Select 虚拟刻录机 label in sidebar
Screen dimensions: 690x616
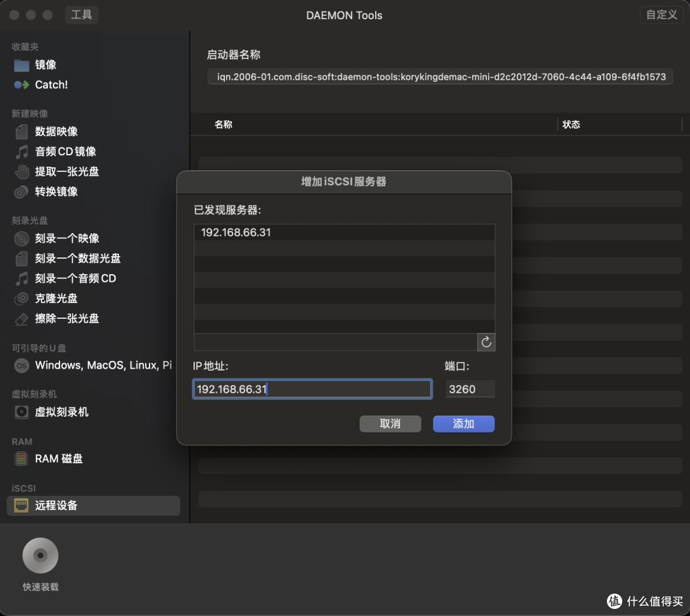point(61,412)
